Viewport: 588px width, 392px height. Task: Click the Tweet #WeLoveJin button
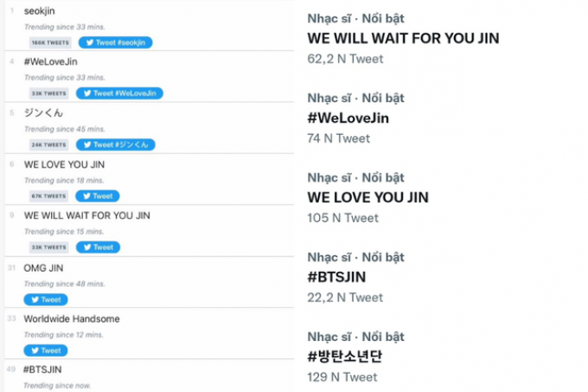(x=119, y=93)
